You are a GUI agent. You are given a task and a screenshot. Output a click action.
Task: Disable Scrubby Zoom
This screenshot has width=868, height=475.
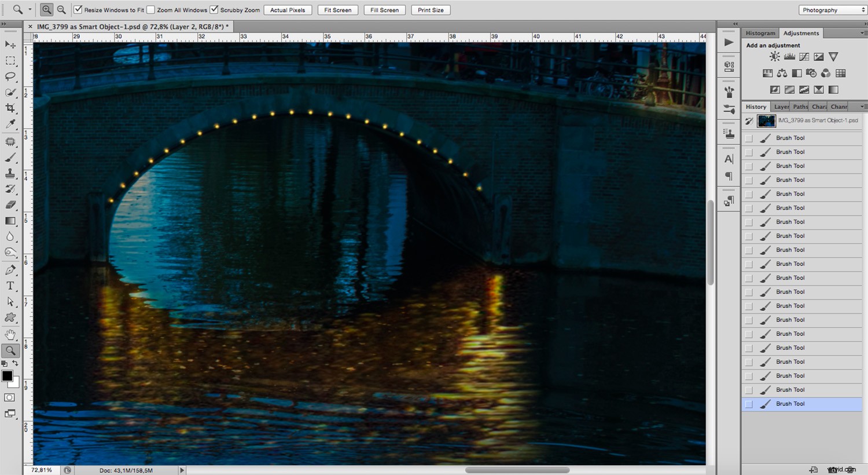(x=214, y=9)
